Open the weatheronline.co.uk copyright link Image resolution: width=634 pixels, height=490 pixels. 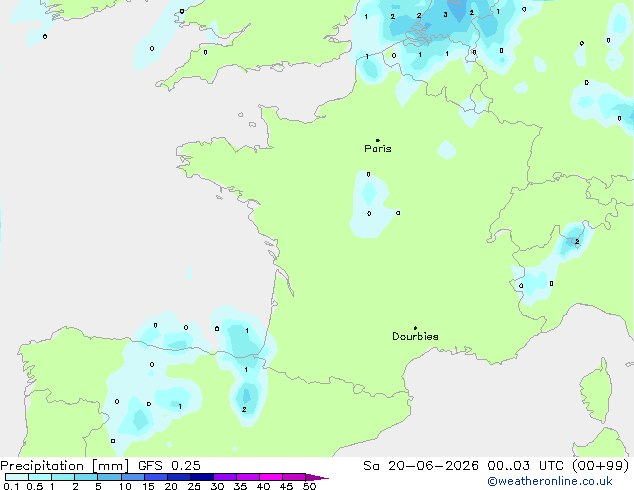pos(550,481)
